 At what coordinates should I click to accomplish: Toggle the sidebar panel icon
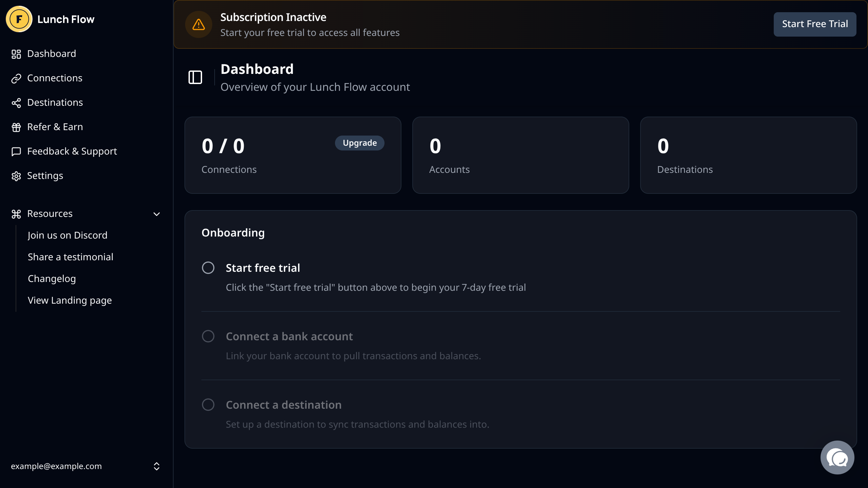[x=195, y=77]
